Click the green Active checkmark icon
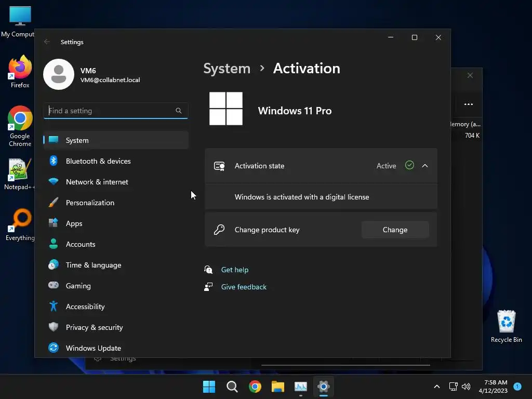This screenshot has width=532, height=399. 409,165
